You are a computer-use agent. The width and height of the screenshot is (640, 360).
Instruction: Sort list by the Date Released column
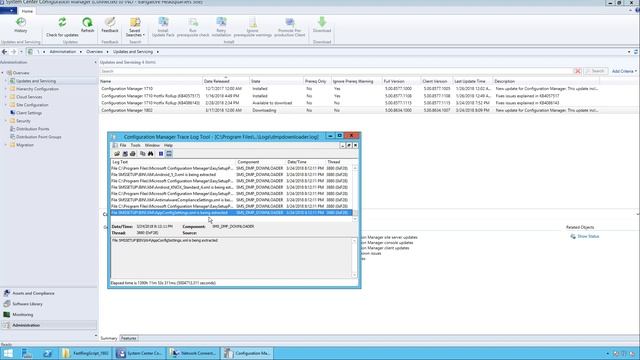click(226, 81)
